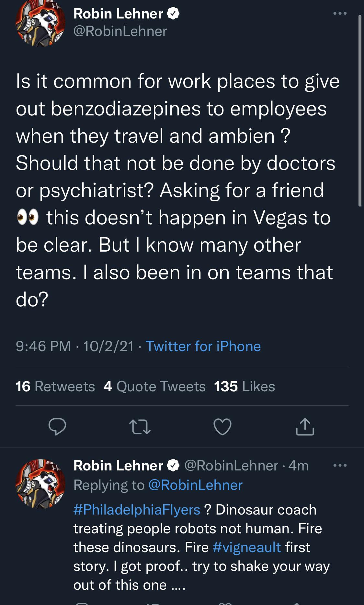View the 135 Likes list
The image size is (364, 605).
(x=245, y=386)
